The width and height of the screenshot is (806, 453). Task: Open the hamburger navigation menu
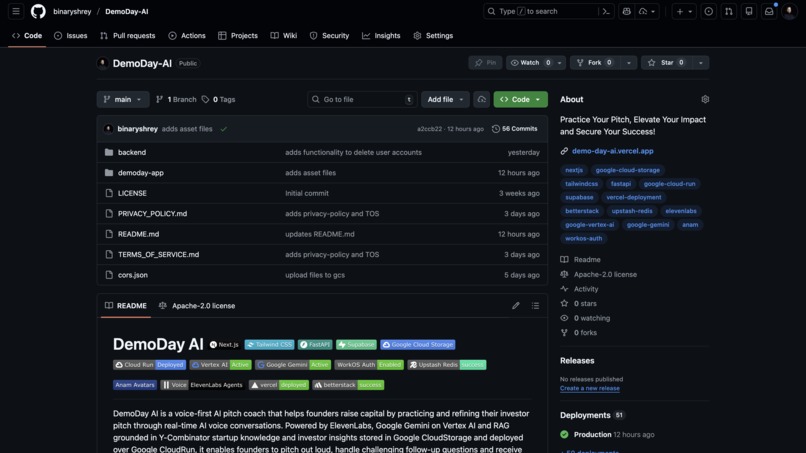[x=16, y=11]
